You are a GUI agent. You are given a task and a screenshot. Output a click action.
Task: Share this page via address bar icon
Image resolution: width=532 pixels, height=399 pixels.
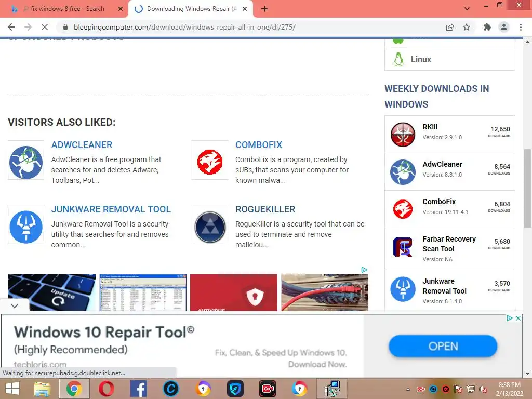pyautogui.click(x=450, y=27)
